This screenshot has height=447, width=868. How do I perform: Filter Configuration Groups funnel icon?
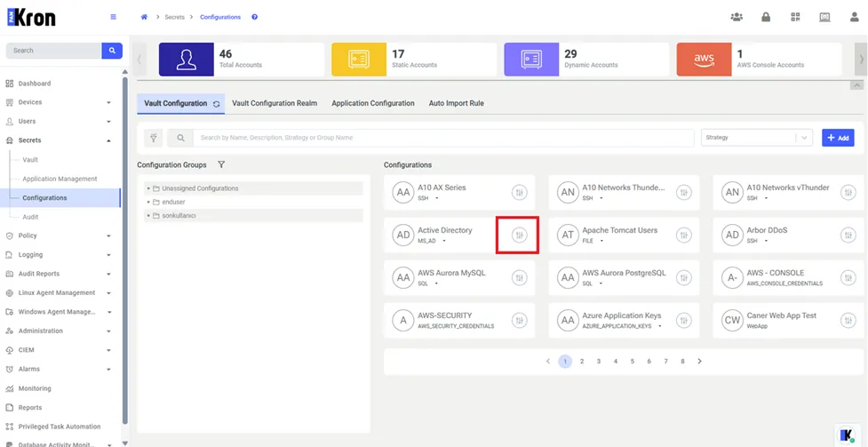tap(221, 165)
